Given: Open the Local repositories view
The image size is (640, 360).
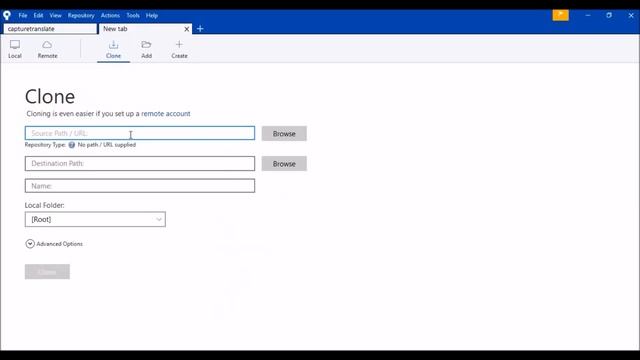Looking at the screenshot, I should [x=15, y=49].
